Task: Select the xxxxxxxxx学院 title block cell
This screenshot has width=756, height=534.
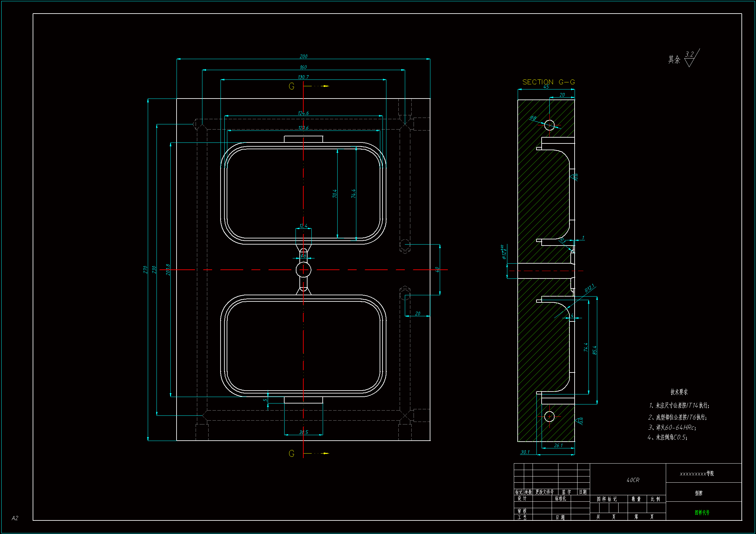Action: coord(697,474)
